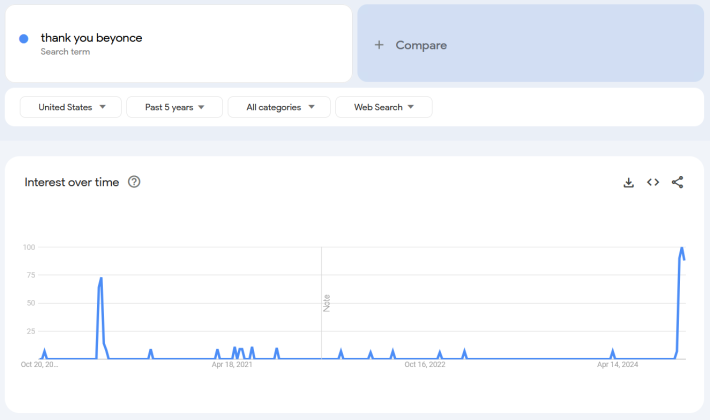Viewport: 710px width, 420px height.
Task: Share the interest over time chart
Action: (x=677, y=182)
